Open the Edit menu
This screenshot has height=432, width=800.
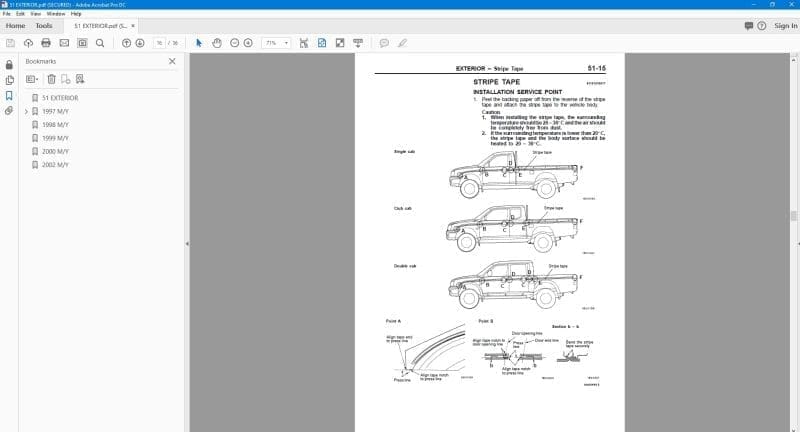tap(20, 14)
